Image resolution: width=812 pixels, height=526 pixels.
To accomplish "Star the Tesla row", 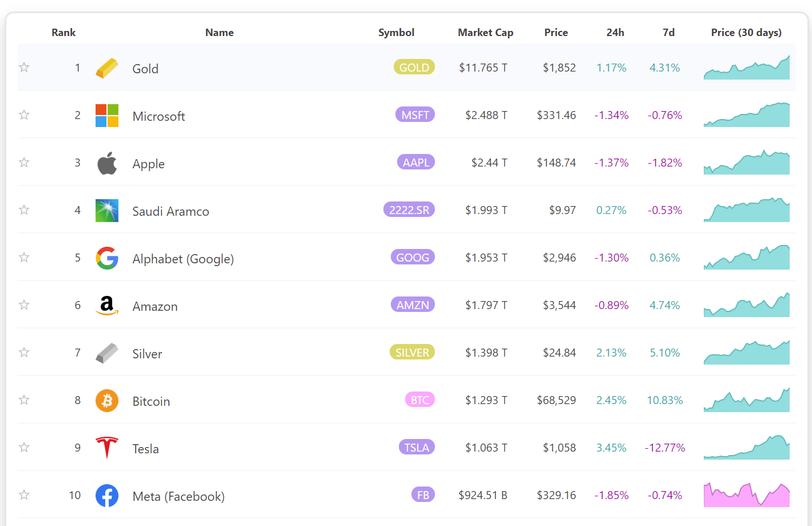I will click(24, 448).
